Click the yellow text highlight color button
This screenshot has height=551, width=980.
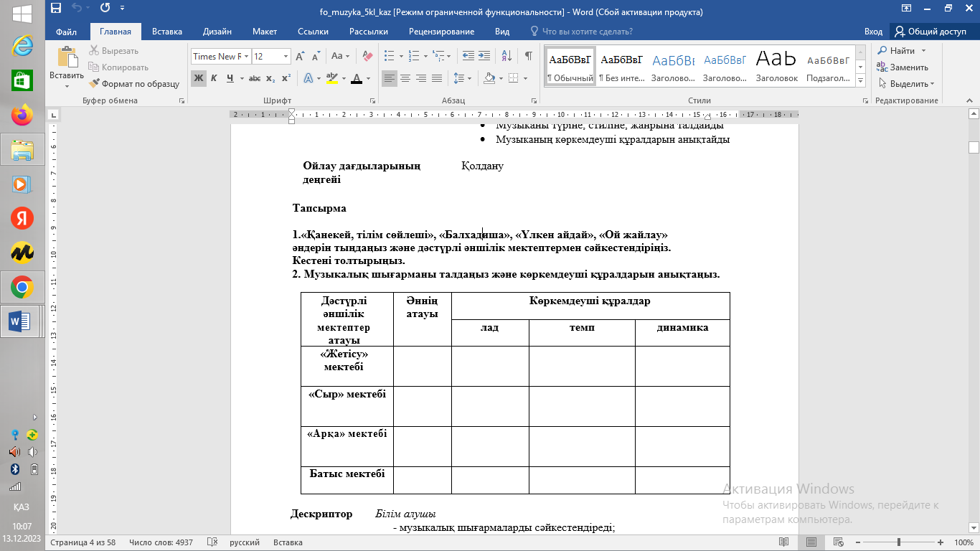pos(331,78)
